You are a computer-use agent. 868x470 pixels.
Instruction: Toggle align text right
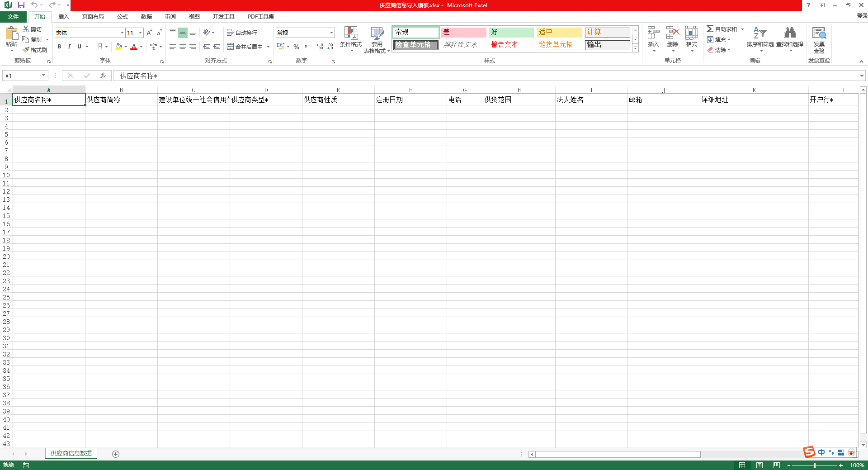tap(193, 47)
